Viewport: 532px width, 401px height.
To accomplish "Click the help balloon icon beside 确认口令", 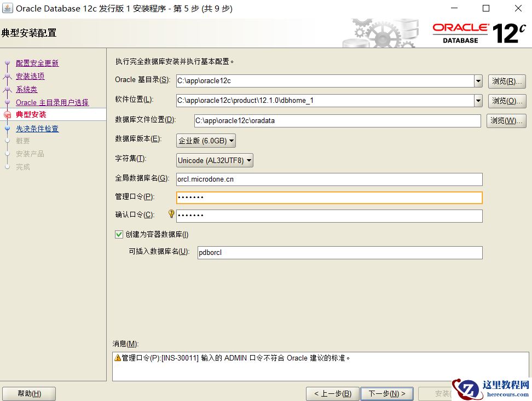I will [171, 214].
